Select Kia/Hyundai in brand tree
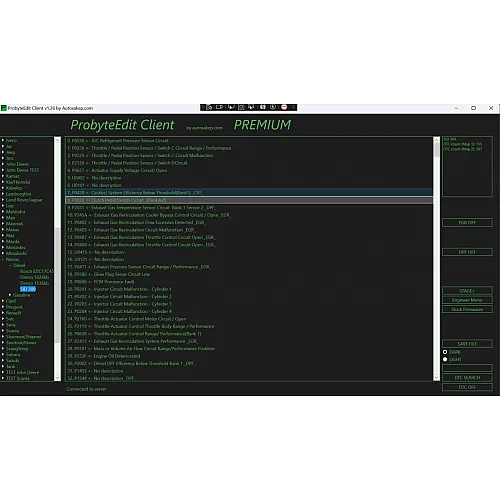This screenshot has height=500, width=500. (x=18, y=182)
